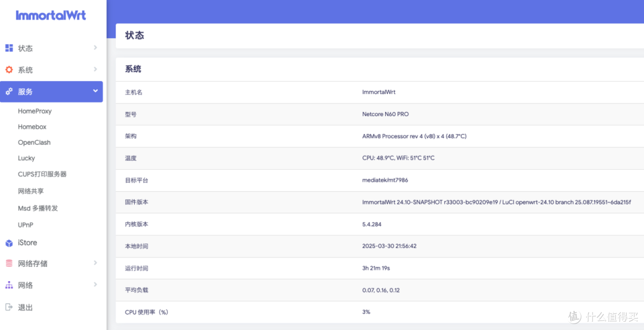Expand the 状态 menu chevron
Image resolution: width=644 pixels, height=330 pixels.
click(x=95, y=48)
